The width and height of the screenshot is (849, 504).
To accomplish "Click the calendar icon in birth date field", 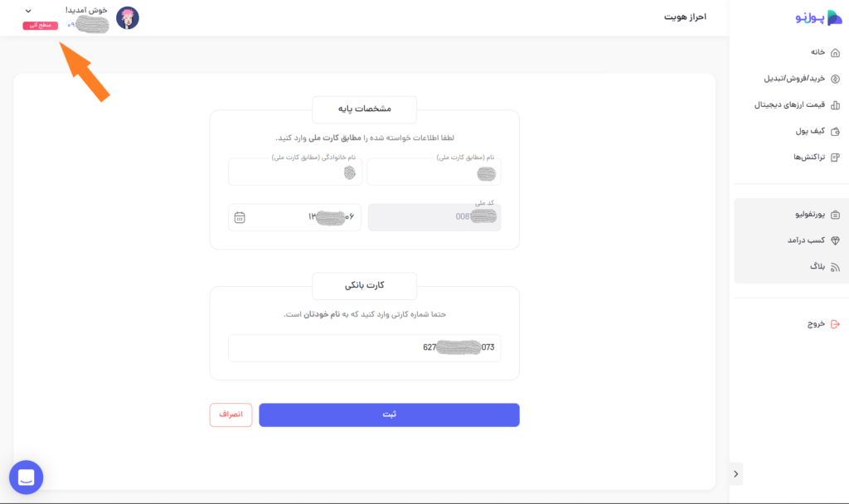I will click(x=240, y=217).
